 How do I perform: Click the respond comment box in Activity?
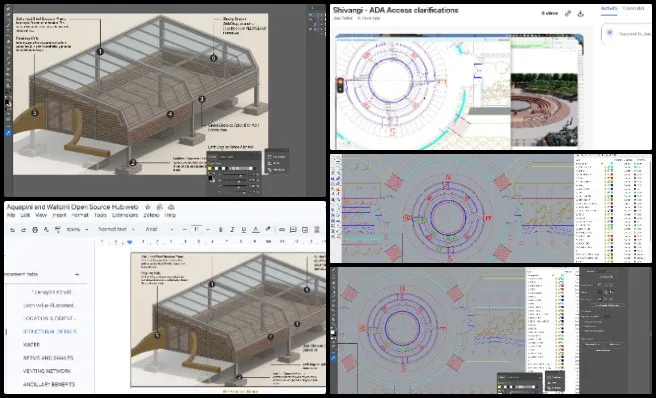[626, 33]
